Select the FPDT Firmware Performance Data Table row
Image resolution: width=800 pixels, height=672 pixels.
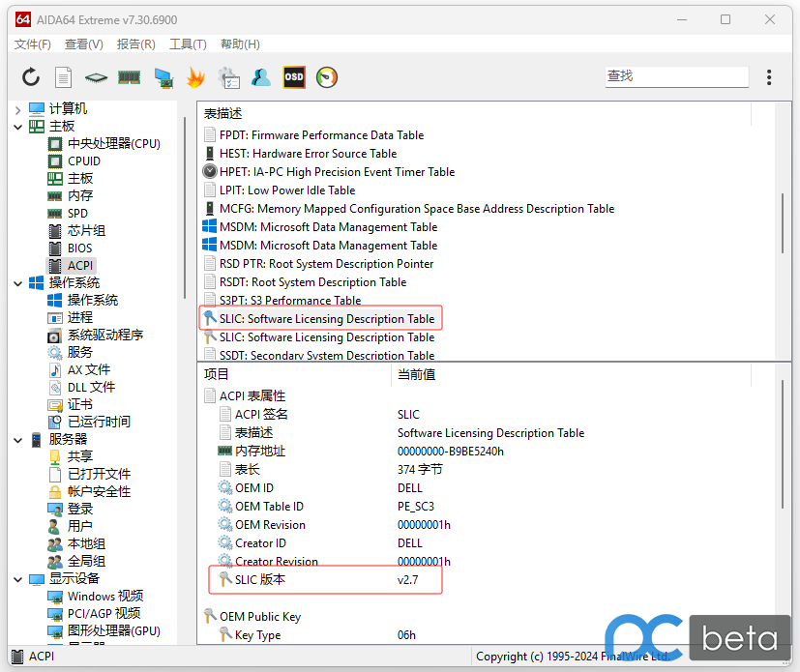click(313, 135)
